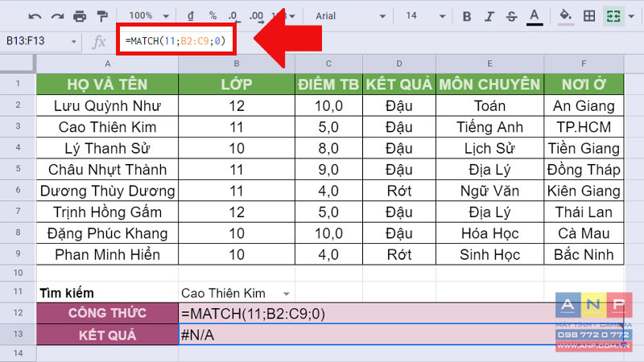644x362 pixels.
Task: Select the cell Lưu Quỳnh Như
Action: pyautogui.click(x=107, y=106)
